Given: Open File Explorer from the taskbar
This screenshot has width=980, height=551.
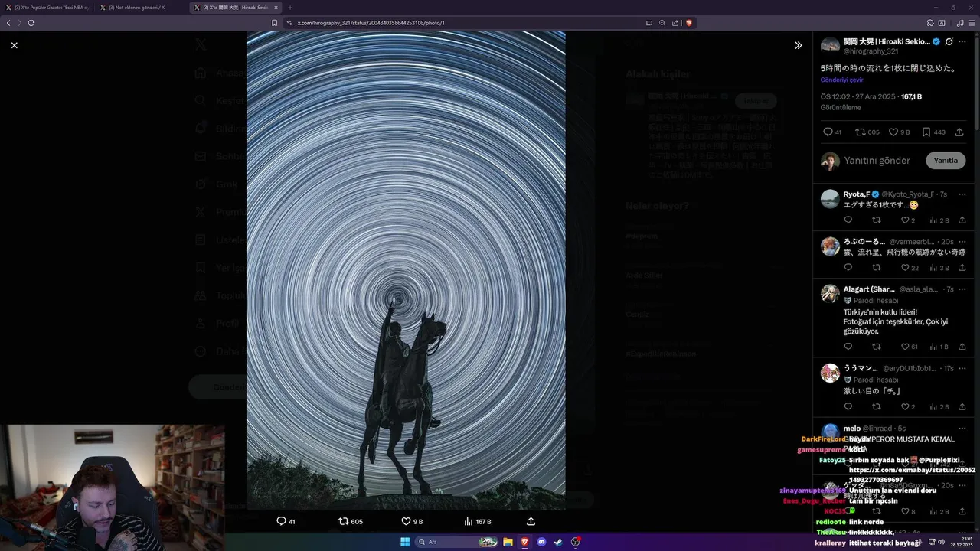Looking at the screenshot, I should [x=508, y=542].
